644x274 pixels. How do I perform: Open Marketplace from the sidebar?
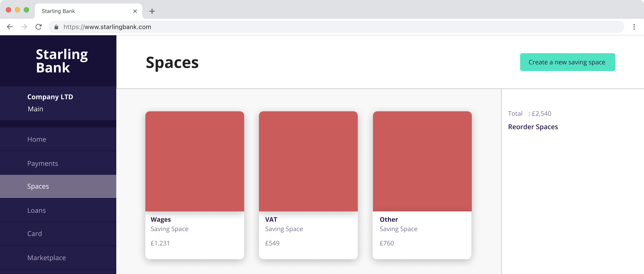(47, 257)
